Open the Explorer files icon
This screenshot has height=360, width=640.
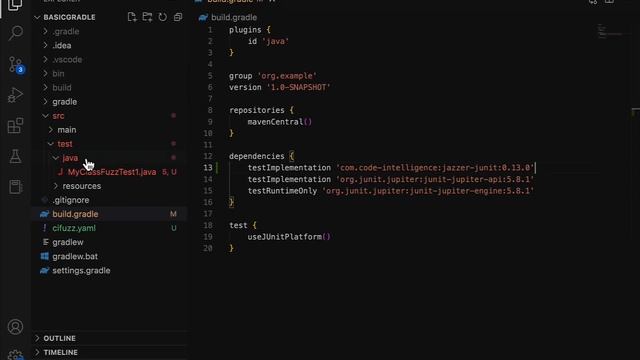(16, 6)
